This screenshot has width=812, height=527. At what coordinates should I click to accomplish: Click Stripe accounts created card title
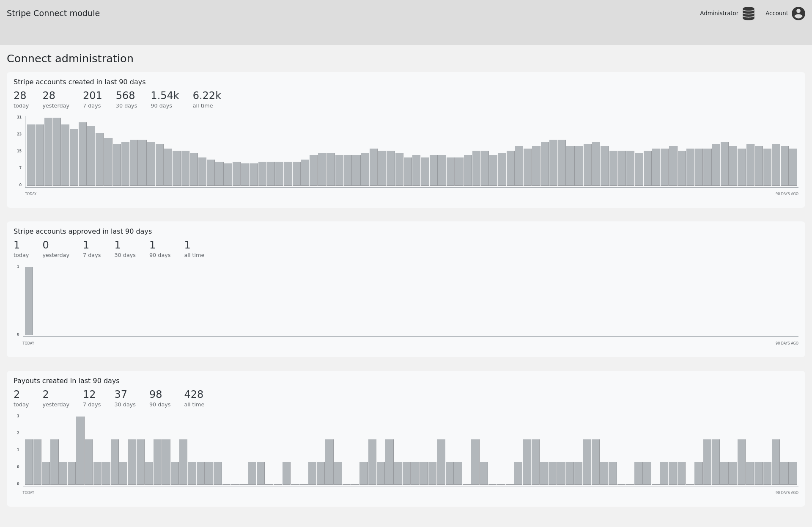[80, 82]
